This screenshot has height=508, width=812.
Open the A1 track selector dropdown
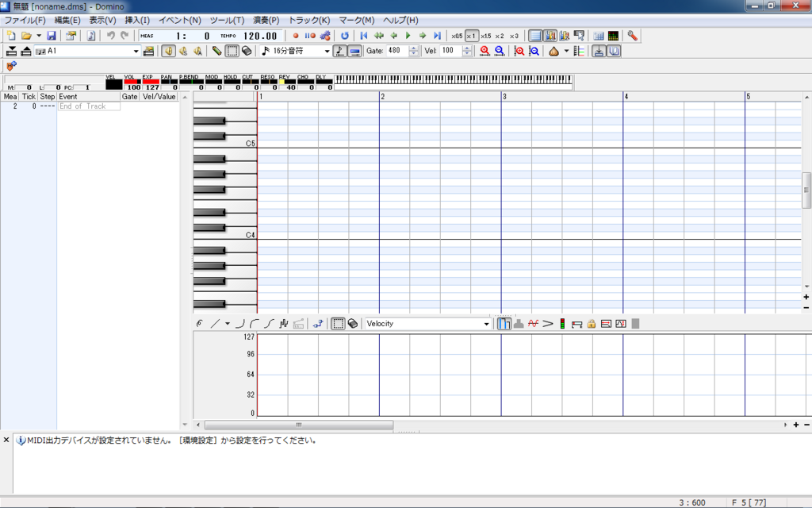(136, 51)
